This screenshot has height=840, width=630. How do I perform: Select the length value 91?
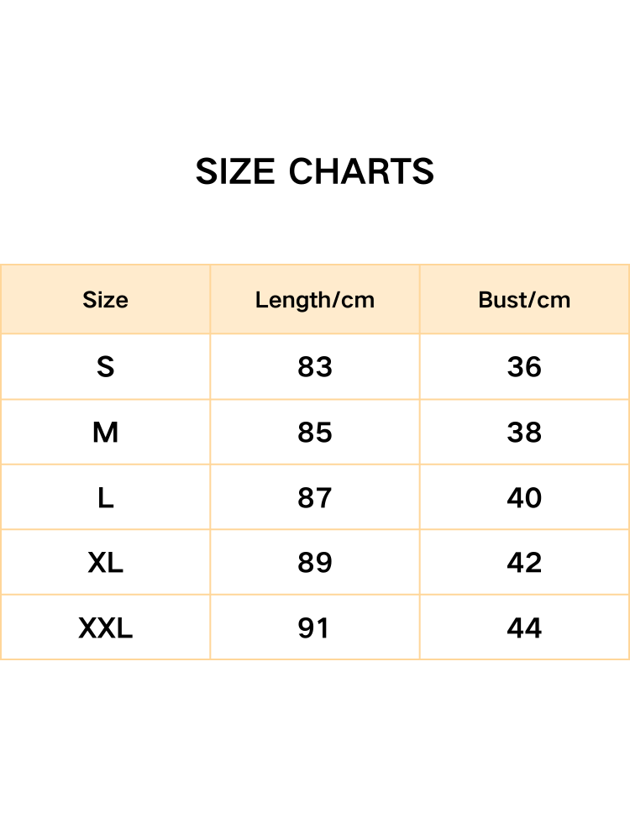pyautogui.click(x=313, y=628)
